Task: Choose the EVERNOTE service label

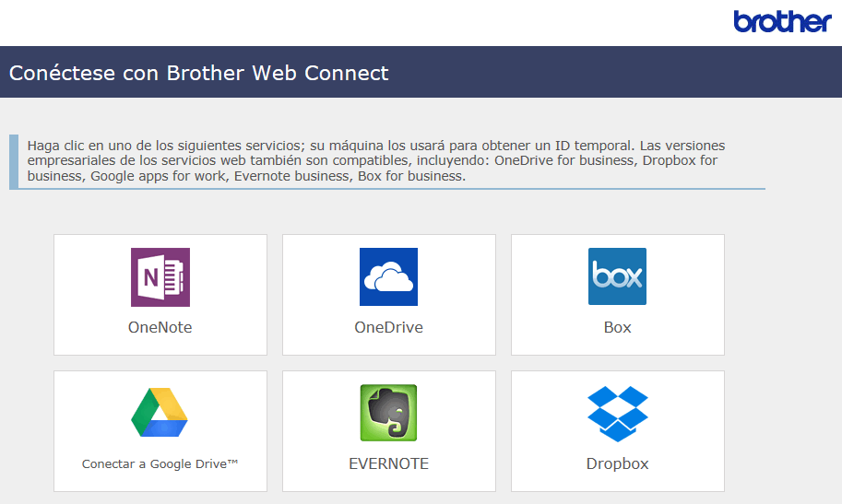Action: pyautogui.click(x=389, y=463)
